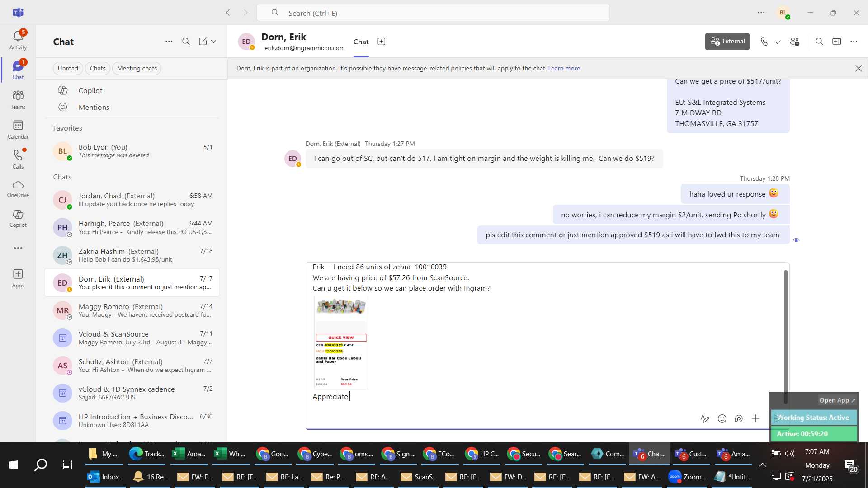View and add participants icon
This screenshot has height=488, width=868.
(795, 42)
